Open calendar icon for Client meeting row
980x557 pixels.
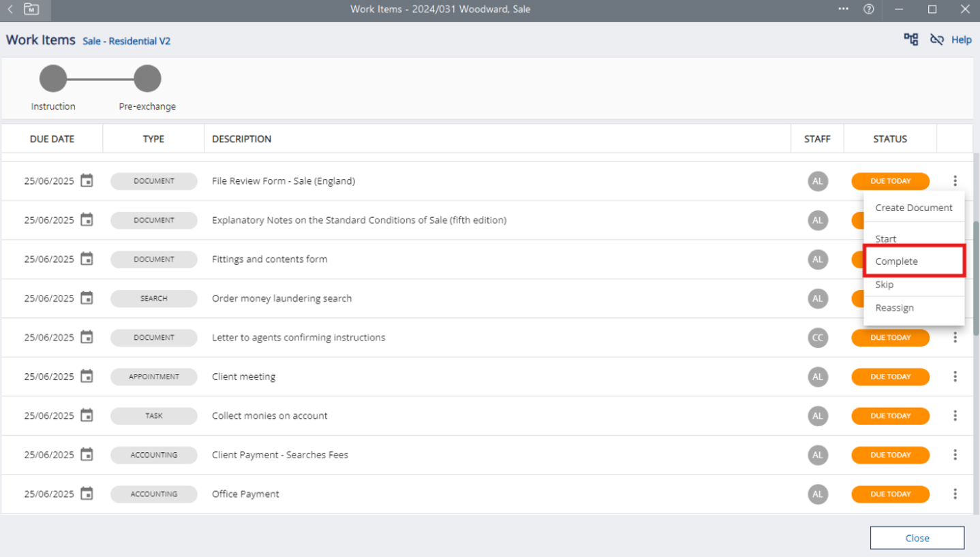click(87, 377)
